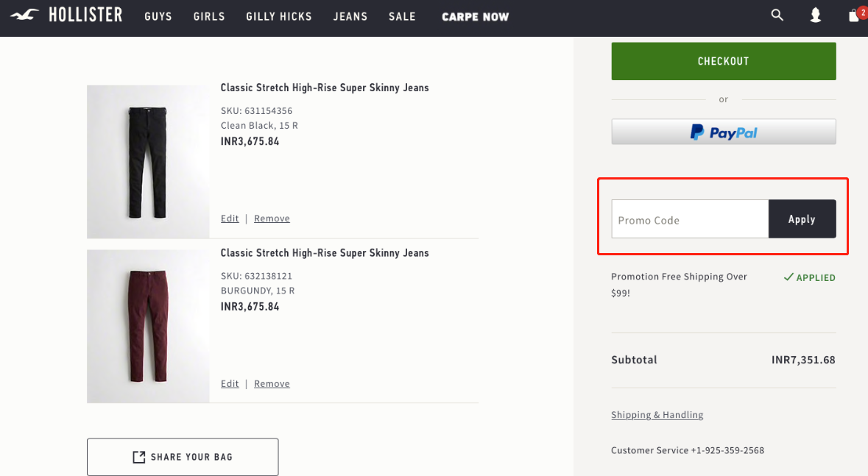Focus the Promo Code input field
The height and width of the screenshot is (476, 868).
click(690, 219)
